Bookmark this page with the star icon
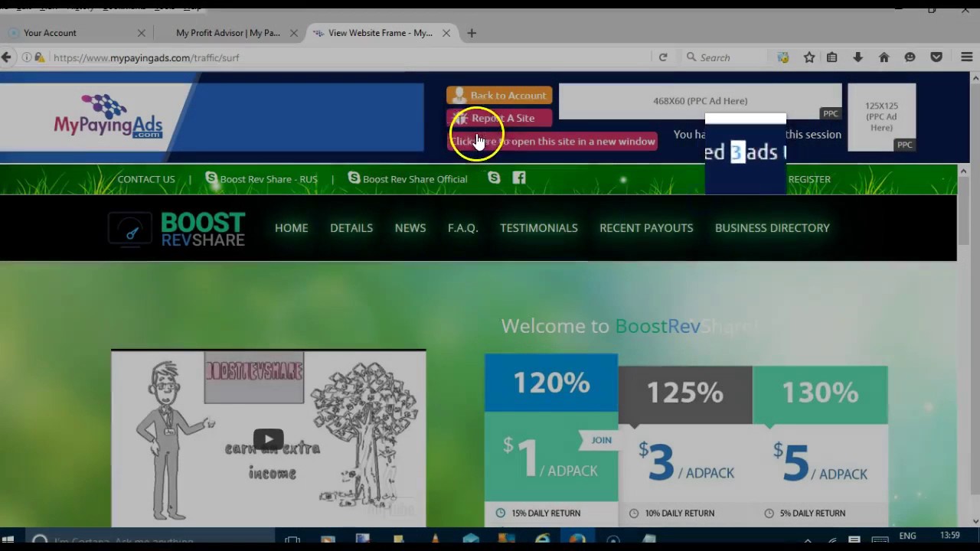980x551 pixels. [809, 57]
